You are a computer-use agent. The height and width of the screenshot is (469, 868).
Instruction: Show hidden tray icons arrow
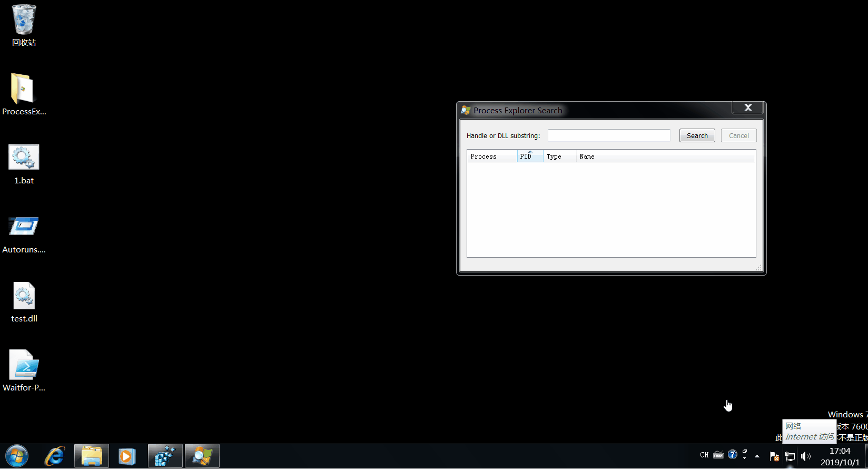pyautogui.click(x=757, y=456)
